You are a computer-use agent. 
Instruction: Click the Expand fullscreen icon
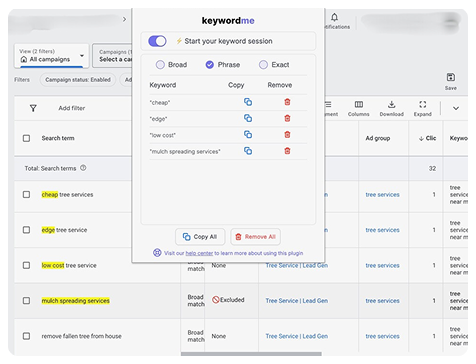coord(423,105)
